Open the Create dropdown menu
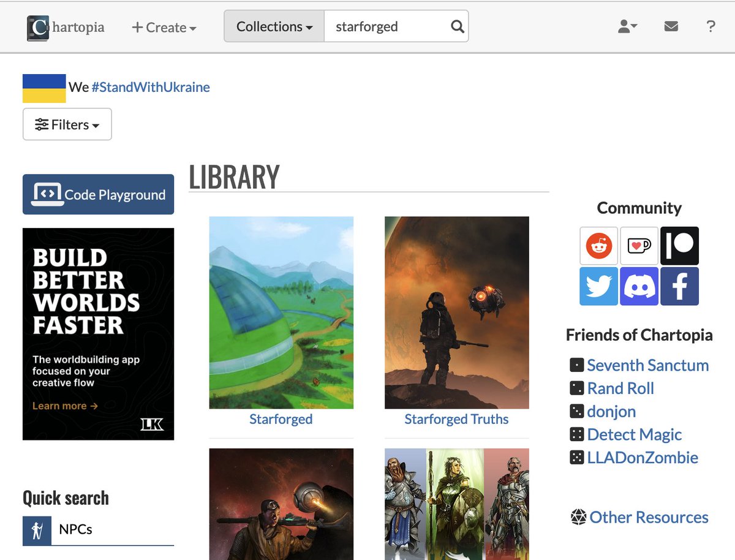Viewport: 735px width, 560px height. [164, 28]
